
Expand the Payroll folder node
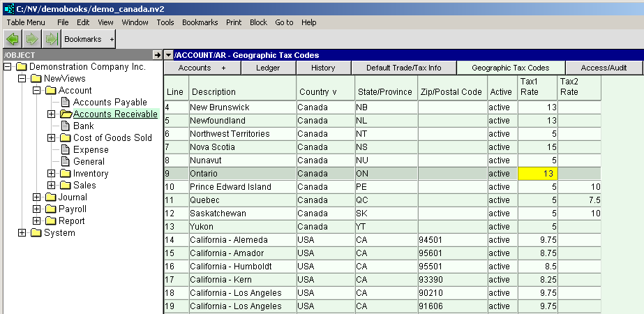point(37,209)
